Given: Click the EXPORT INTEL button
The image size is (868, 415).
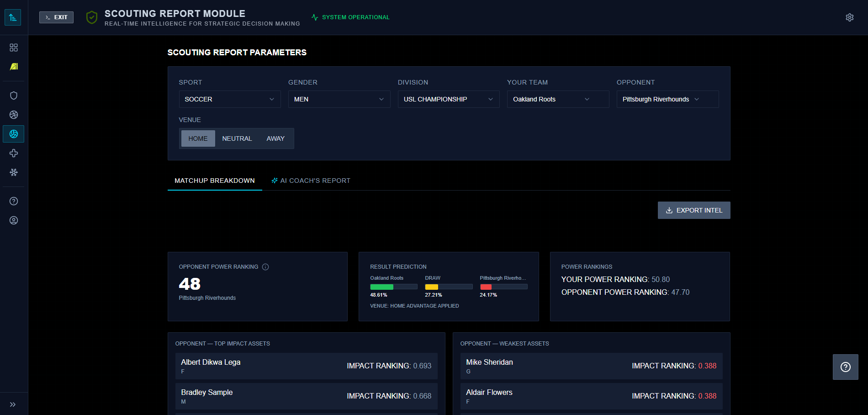Looking at the screenshot, I should pos(694,210).
